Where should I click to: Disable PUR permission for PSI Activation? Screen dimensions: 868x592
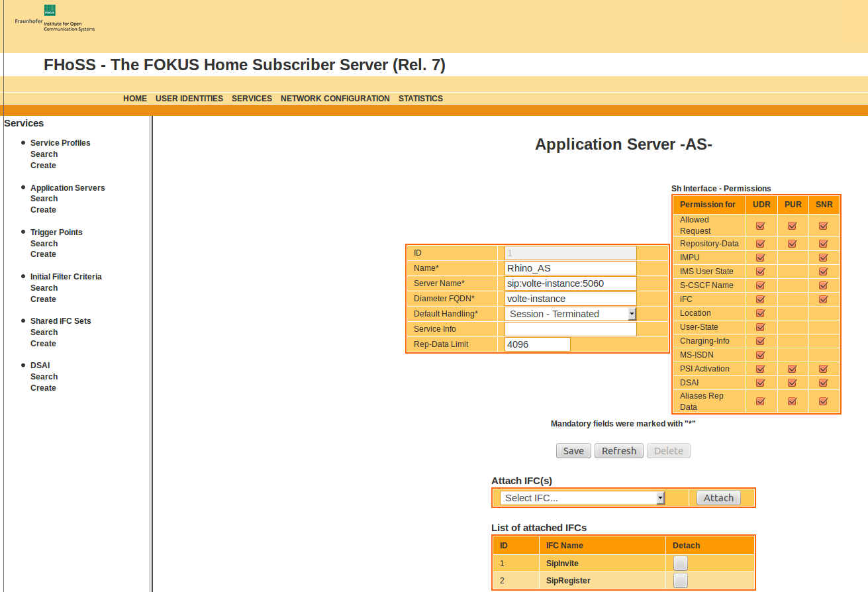[x=792, y=368]
